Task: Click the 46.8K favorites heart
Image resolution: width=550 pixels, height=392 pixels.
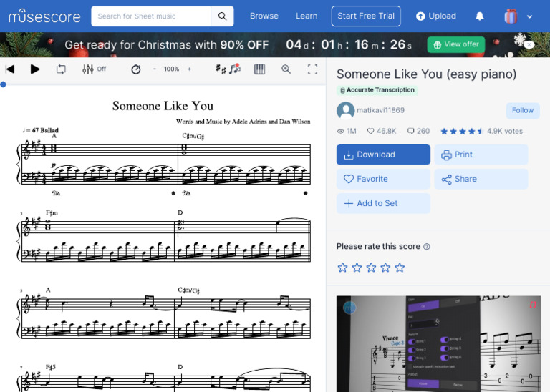Action: 370,132
